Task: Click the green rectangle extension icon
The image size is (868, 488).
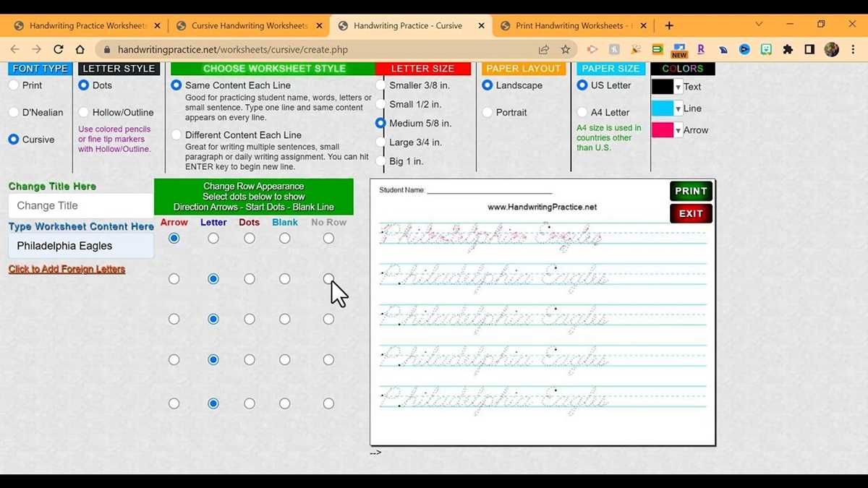Action: (658, 50)
